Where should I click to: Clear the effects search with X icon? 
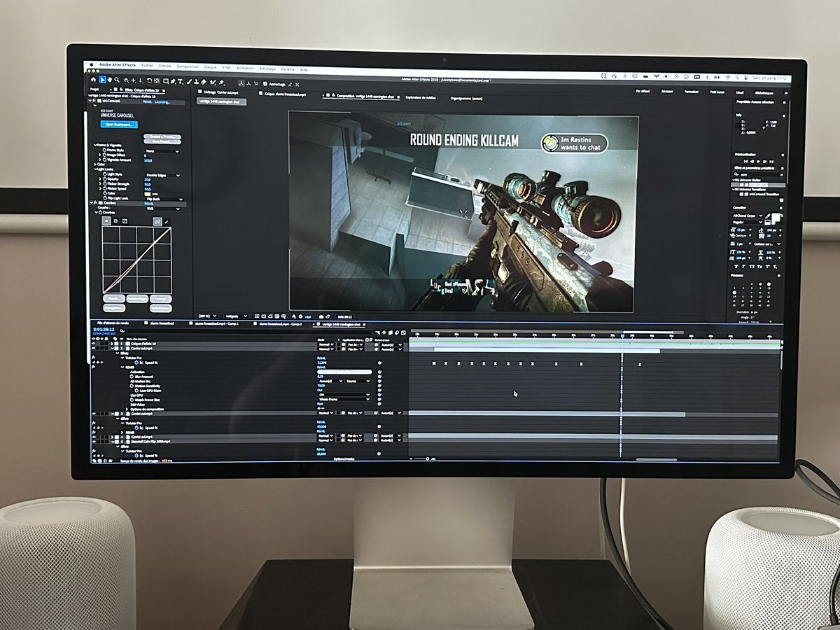click(782, 174)
